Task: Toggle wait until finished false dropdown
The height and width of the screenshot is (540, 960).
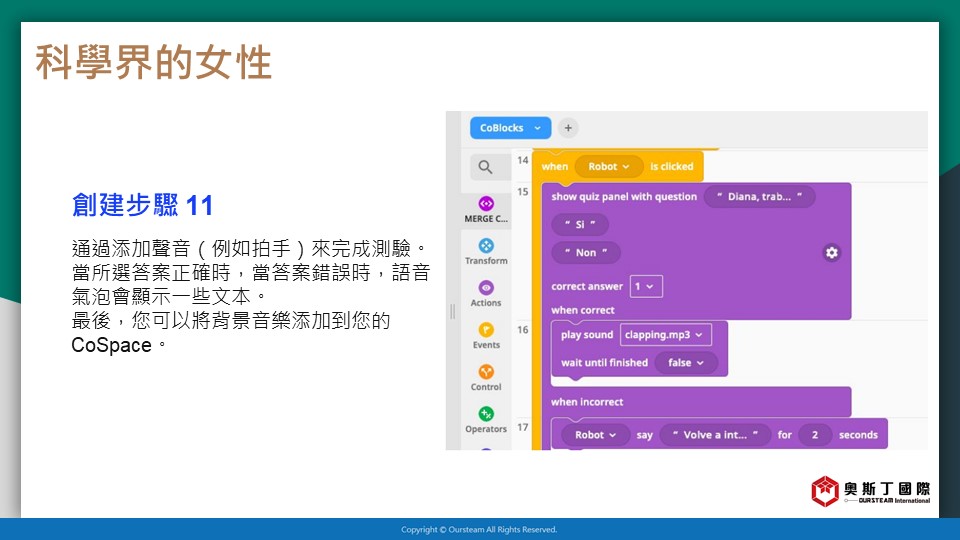Action: (686, 362)
